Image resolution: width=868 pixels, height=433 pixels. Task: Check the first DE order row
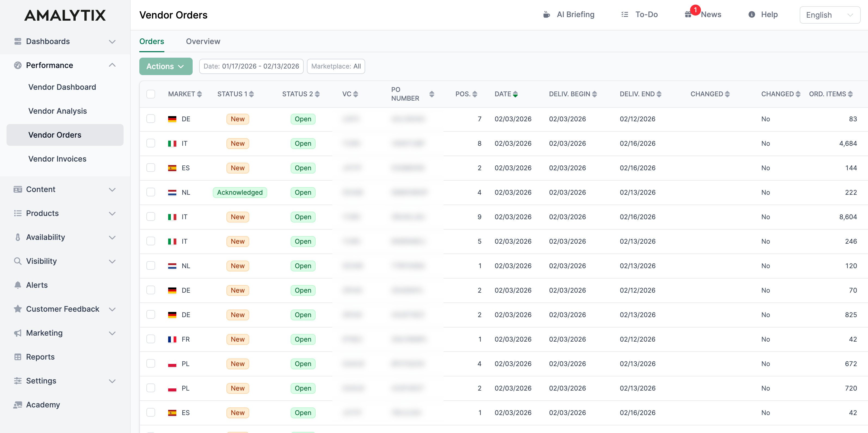coord(151,119)
